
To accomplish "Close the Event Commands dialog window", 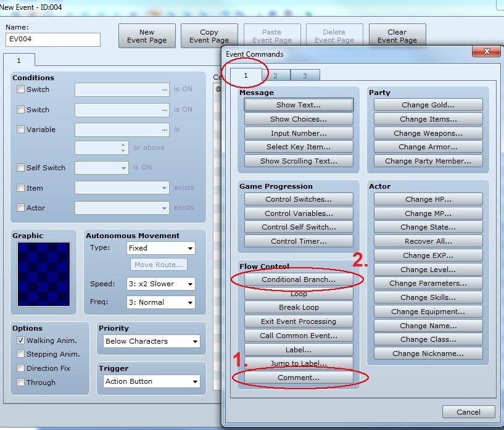I will coord(487,51).
